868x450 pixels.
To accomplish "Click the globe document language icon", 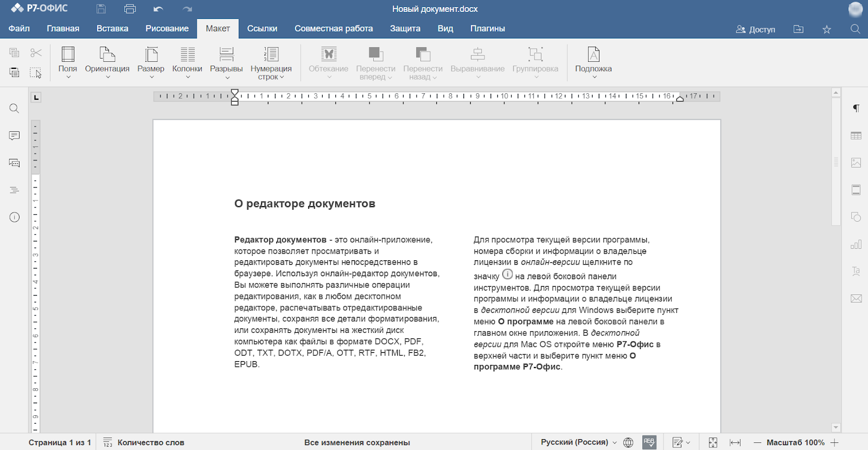I will [628, 442].
